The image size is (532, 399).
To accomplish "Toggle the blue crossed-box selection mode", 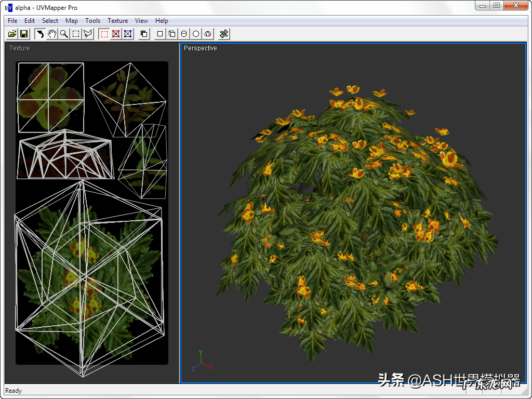I will pyautogui.click(x=128, y=34).
